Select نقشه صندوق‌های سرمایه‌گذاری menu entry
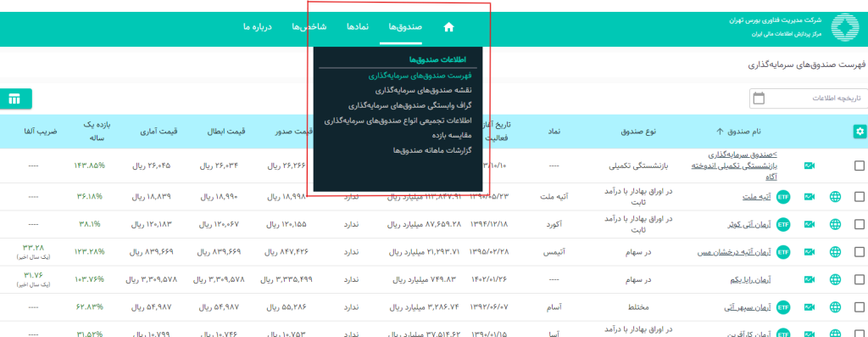 [424, 90]
